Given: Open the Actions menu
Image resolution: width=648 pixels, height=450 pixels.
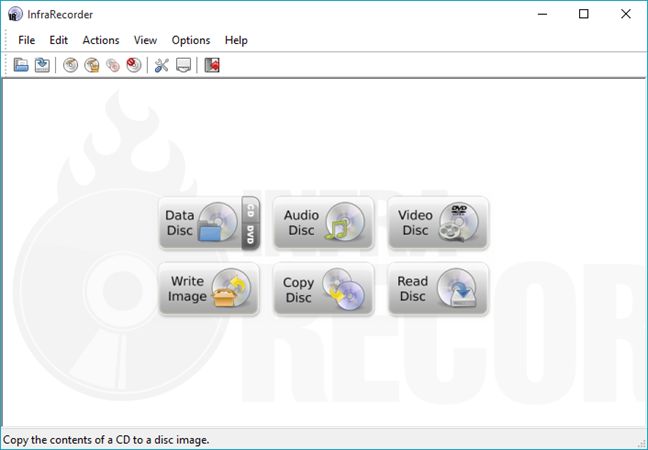Looking at the screenshot, I should (x=101, y=40).
